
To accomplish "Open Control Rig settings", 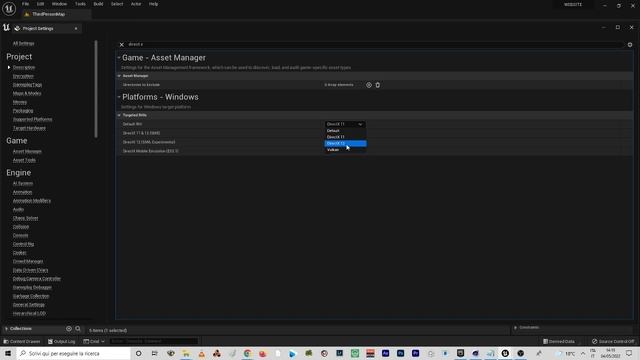I will point(23,244).
